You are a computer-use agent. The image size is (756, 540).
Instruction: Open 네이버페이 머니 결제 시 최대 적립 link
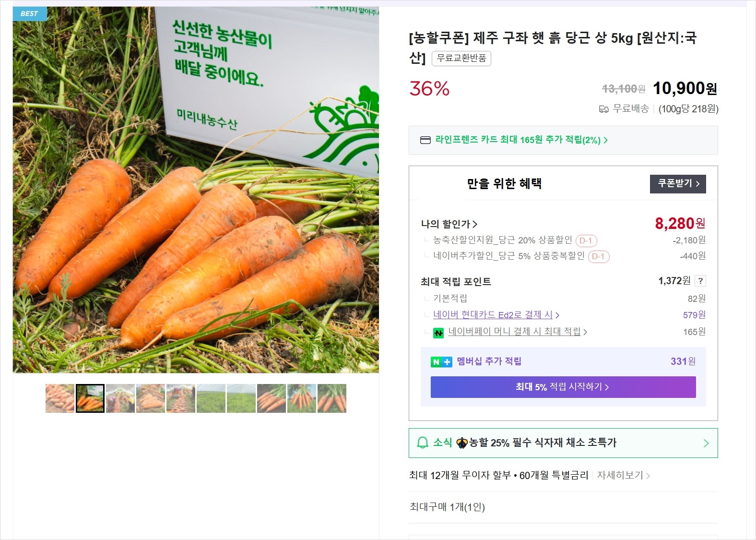pyautogui.click(x=517, y=332)
